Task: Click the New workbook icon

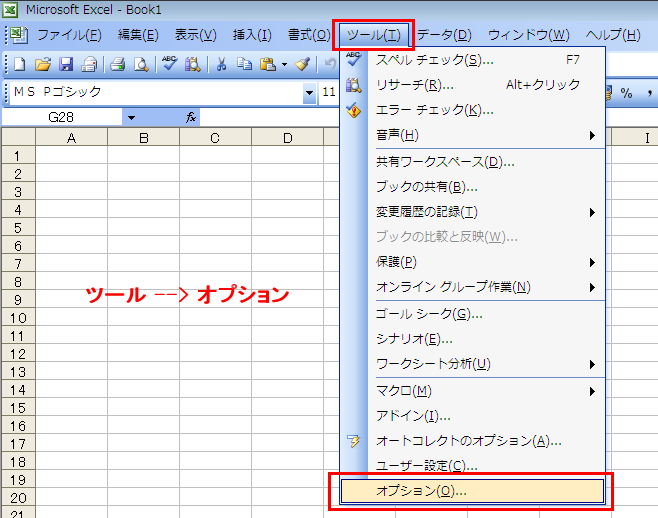Action: pos(20,64)
